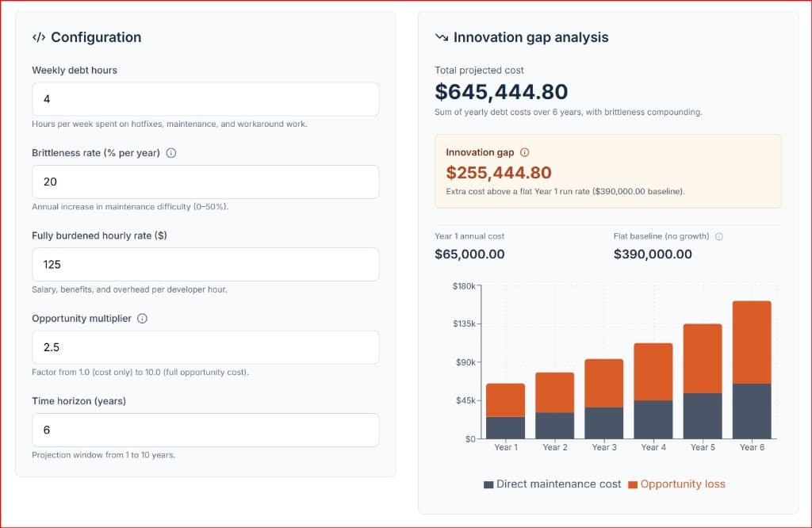Click the Year 4 axis label
Image resolution: width=812 pixels, height=528 pixels.
653,447
